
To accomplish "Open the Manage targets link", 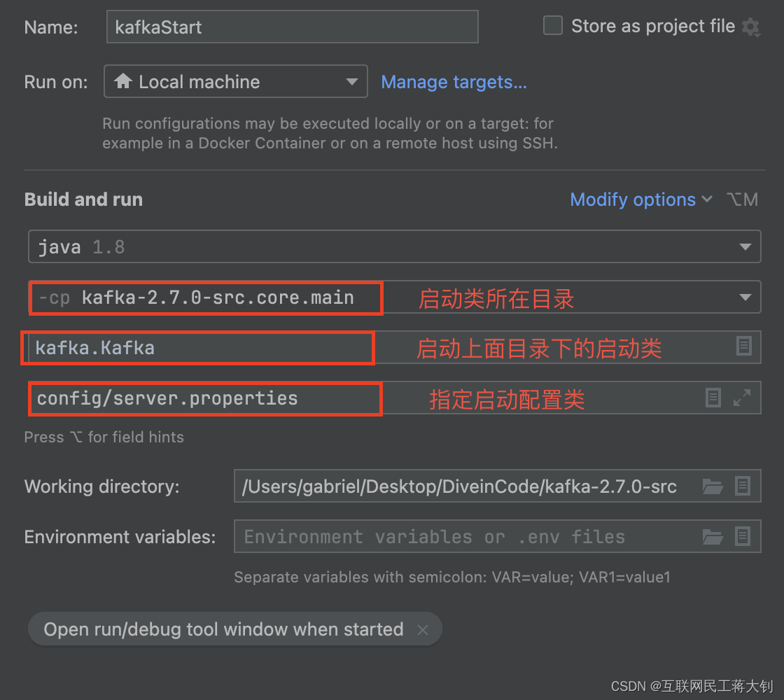I will [x=454, y=82].
